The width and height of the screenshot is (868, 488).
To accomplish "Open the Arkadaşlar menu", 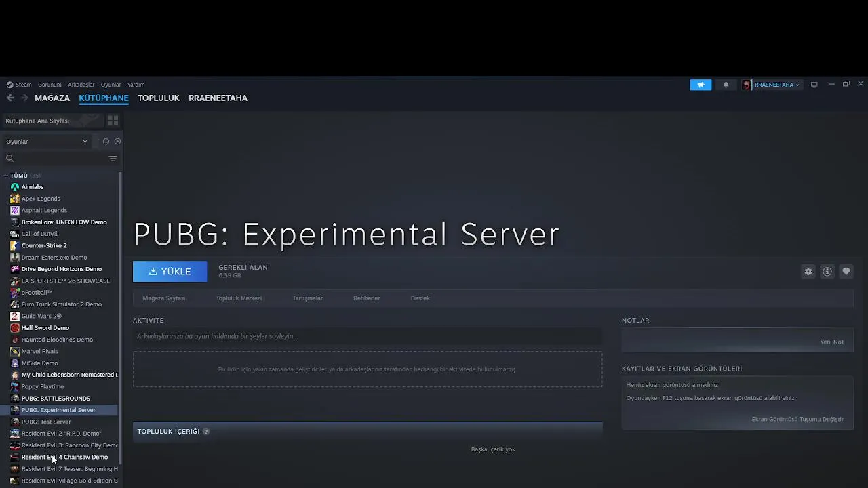I will [x=81, y=85].
